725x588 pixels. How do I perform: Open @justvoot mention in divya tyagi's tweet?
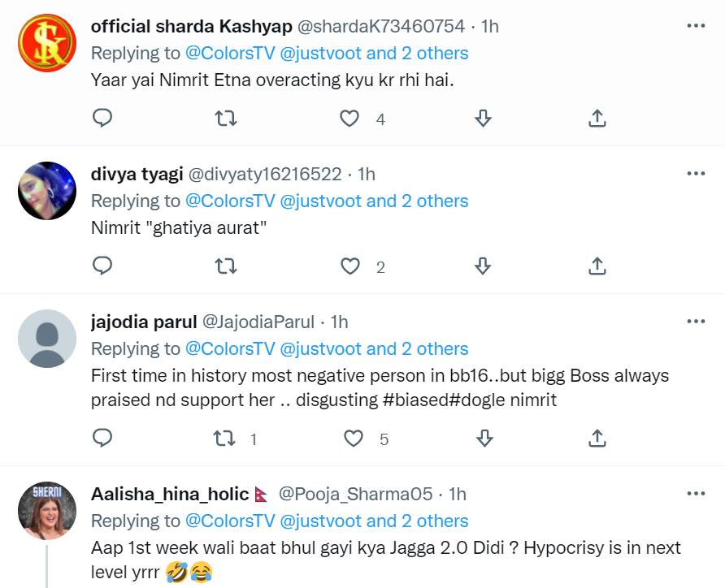pyautogui.click(x=321, y=201)
